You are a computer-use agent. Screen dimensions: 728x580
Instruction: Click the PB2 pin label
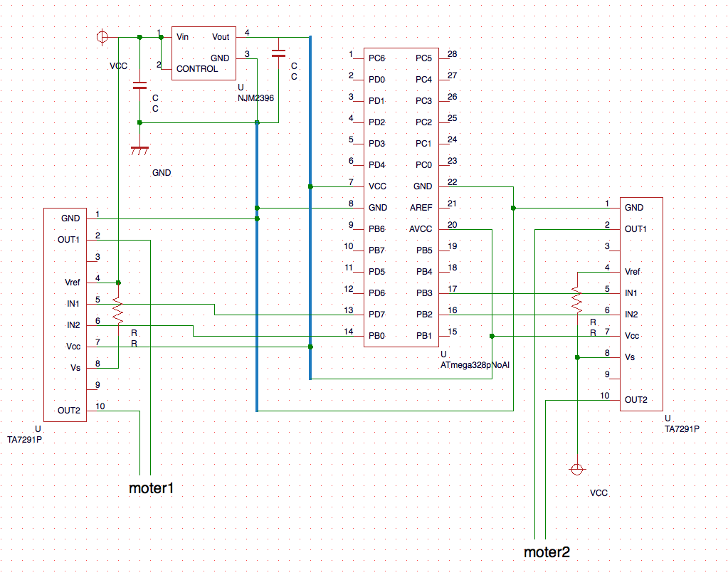424,315
